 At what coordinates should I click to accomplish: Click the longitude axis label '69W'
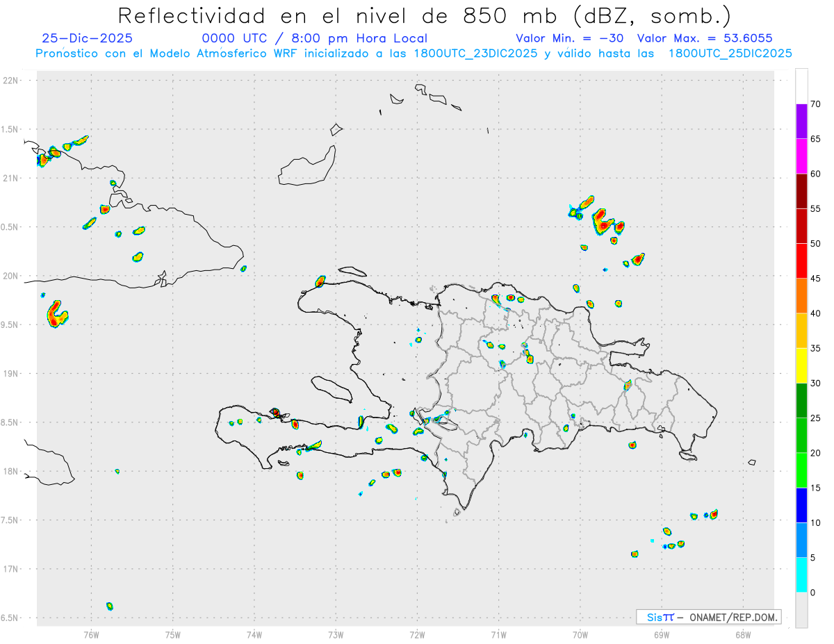(x=662, y=635)
